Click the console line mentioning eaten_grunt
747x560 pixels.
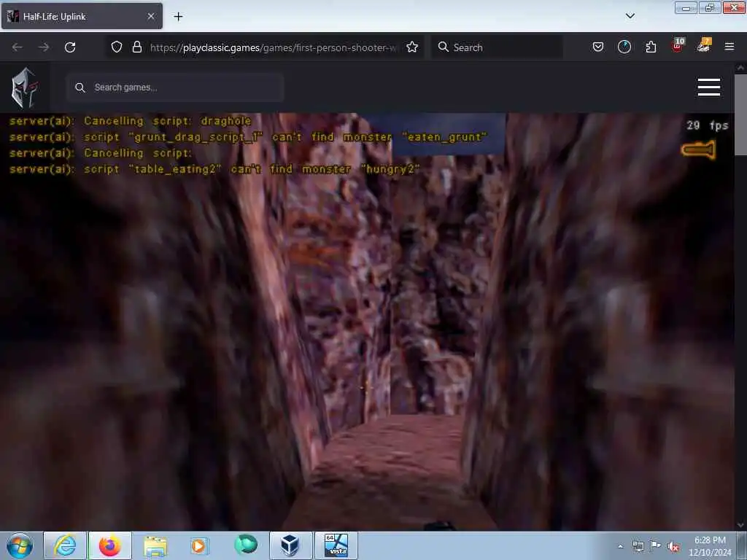point(248,137)
